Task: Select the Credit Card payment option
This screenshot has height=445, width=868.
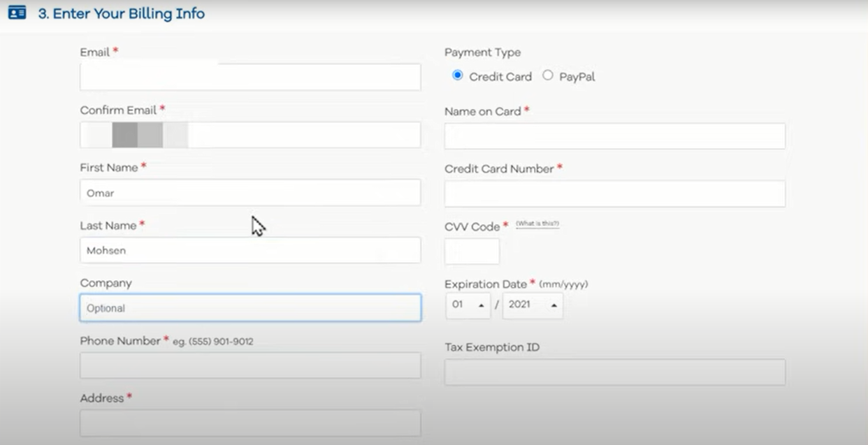Action: (x=458, y=75)
